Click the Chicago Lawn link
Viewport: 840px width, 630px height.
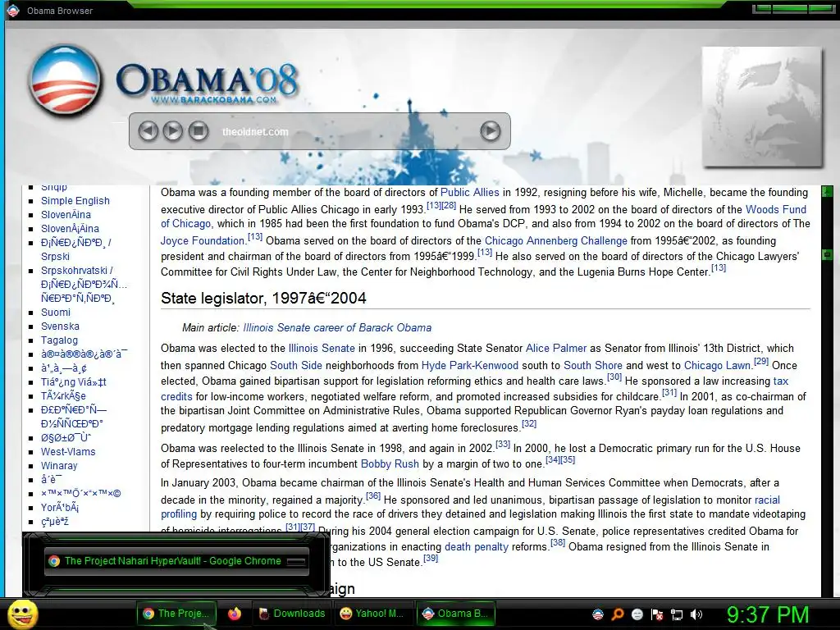[x=717, y=365]
